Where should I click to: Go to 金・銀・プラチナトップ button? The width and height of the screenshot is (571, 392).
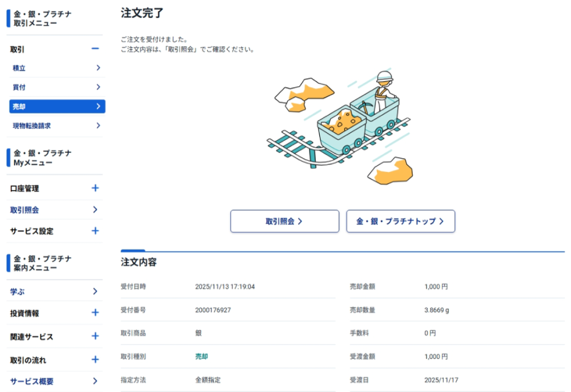tap(400, 221)
